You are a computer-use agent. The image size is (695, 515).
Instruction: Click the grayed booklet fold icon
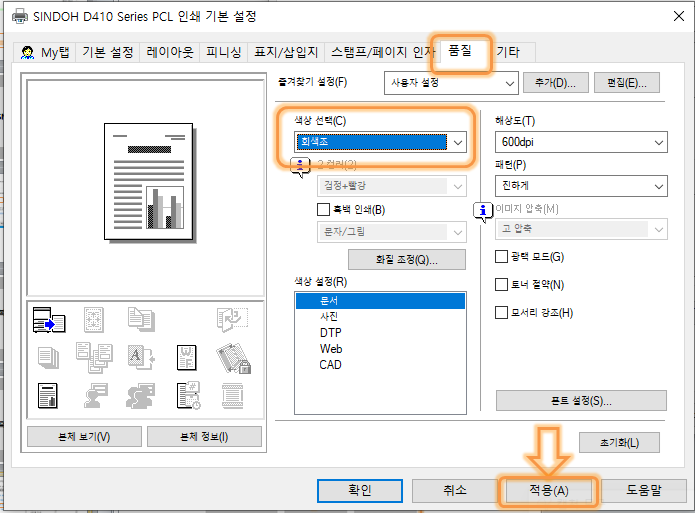tap(232, 320)
